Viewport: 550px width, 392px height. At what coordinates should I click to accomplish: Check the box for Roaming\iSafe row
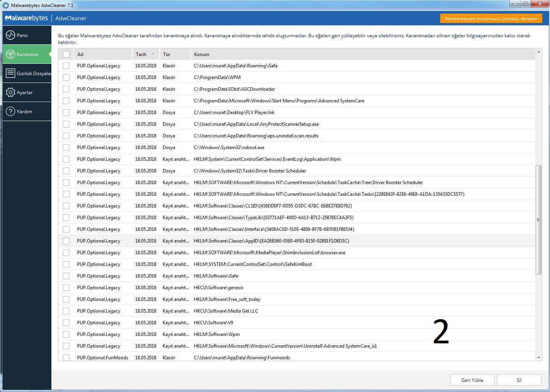coord(66,66)
